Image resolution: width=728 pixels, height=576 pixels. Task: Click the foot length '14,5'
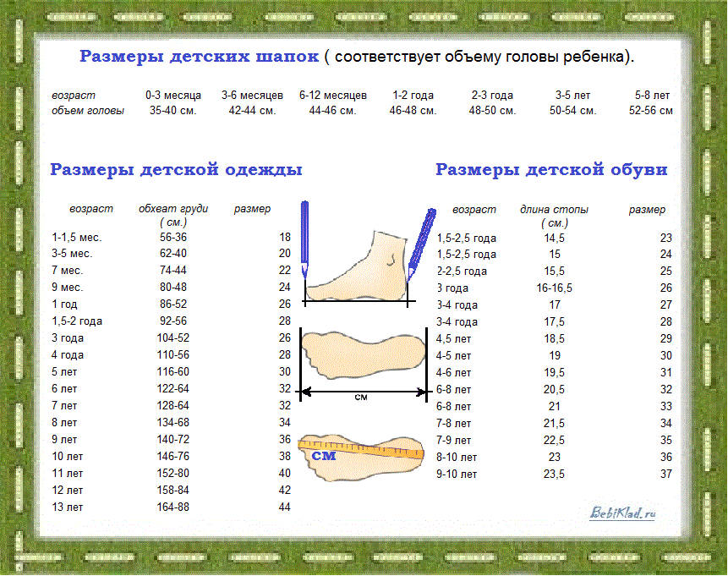555,239
